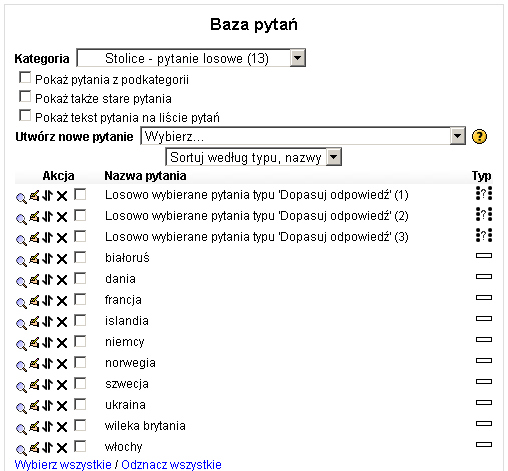Preview the first Losowo wybierane pytania question
The width and height of the screenshot is (508, 471).
[21, 198]
